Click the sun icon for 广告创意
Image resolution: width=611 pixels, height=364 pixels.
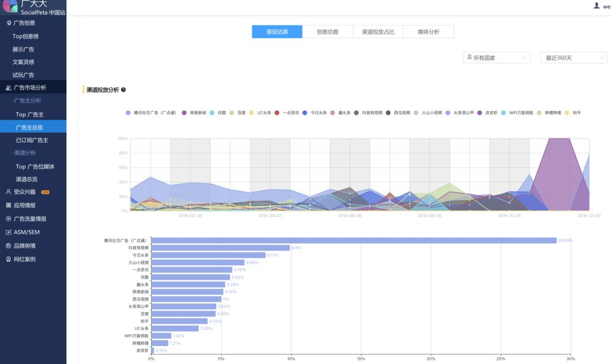[9, 23]
